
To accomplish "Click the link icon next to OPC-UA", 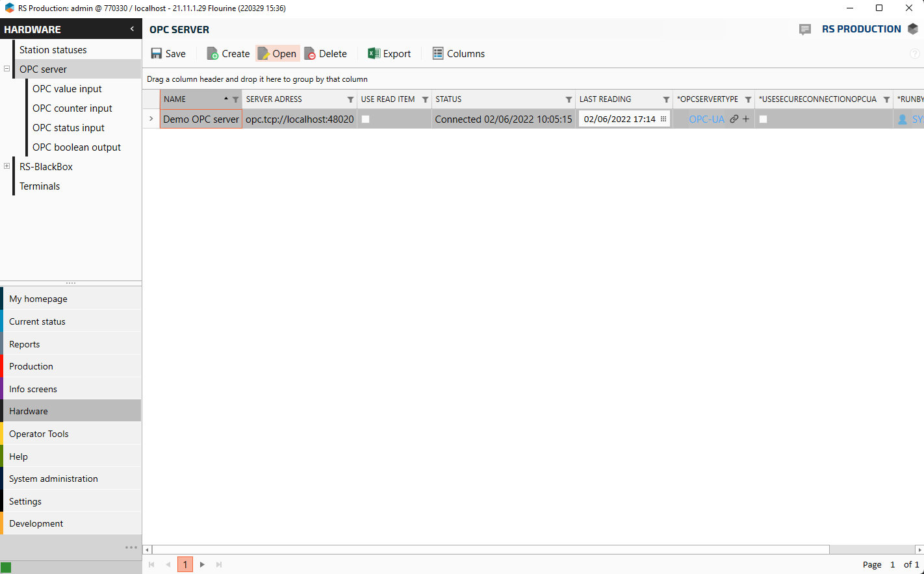I will point(734,119).
